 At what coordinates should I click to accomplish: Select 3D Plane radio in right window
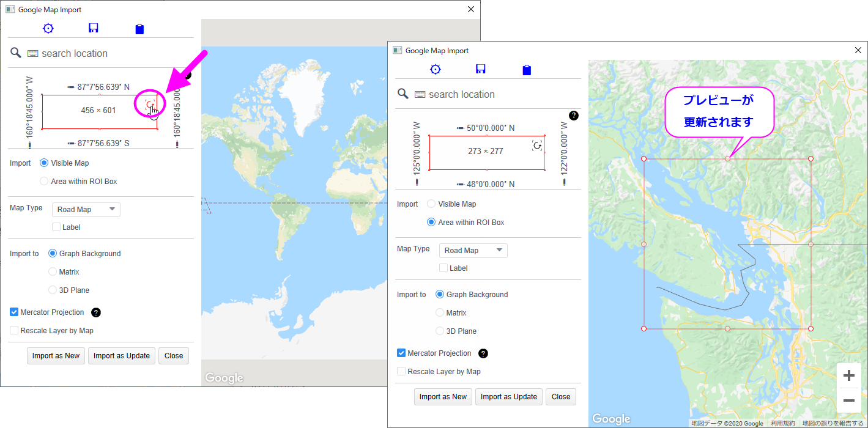(x=440, y=331)
